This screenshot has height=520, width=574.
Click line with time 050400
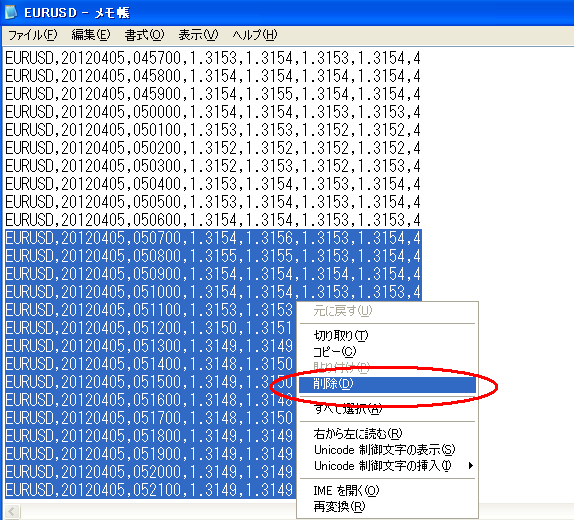(x=213, y=183)
